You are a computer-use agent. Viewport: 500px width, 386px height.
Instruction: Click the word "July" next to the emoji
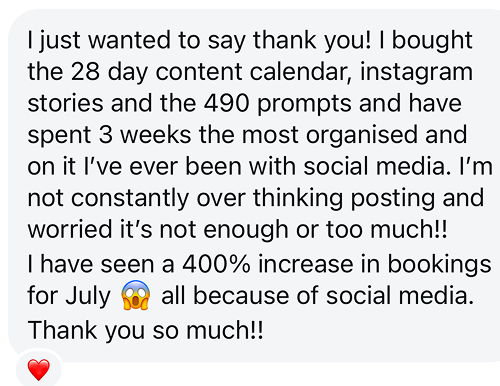88,297
